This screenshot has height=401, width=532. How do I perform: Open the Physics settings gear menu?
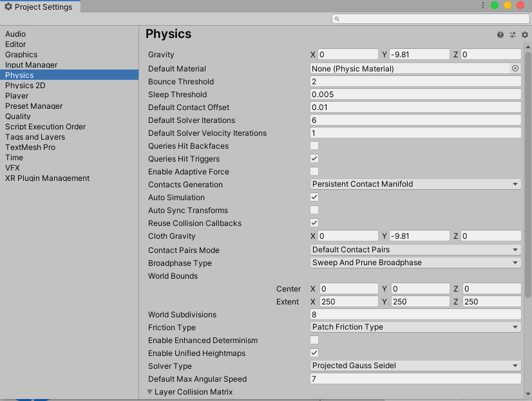click(524, 35)
